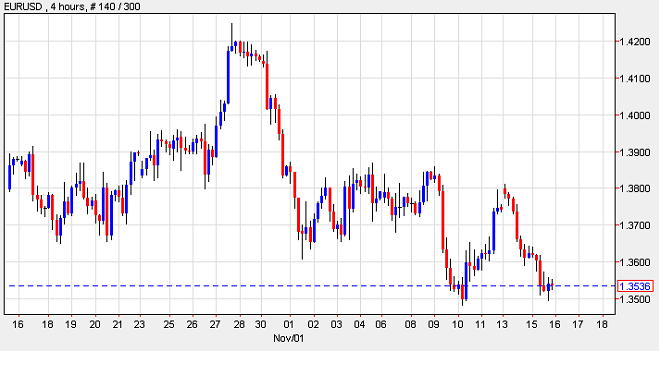
Task: Select date label 21 on time axis
Action: [x=117, y=324]
